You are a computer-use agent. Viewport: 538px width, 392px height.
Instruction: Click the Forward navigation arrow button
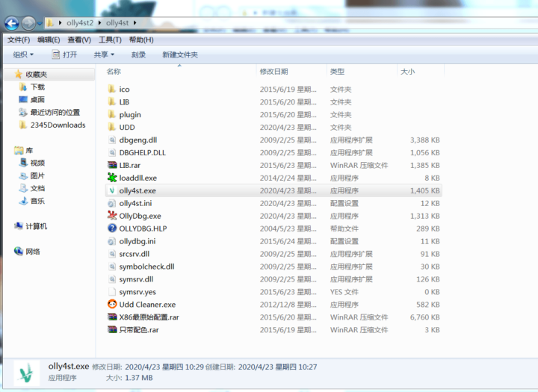[29, 23]
